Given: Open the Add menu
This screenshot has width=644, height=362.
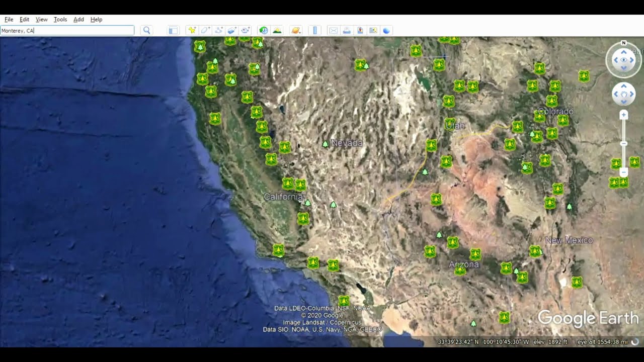Looking at the screenshot, I should (x=78, y=20).
